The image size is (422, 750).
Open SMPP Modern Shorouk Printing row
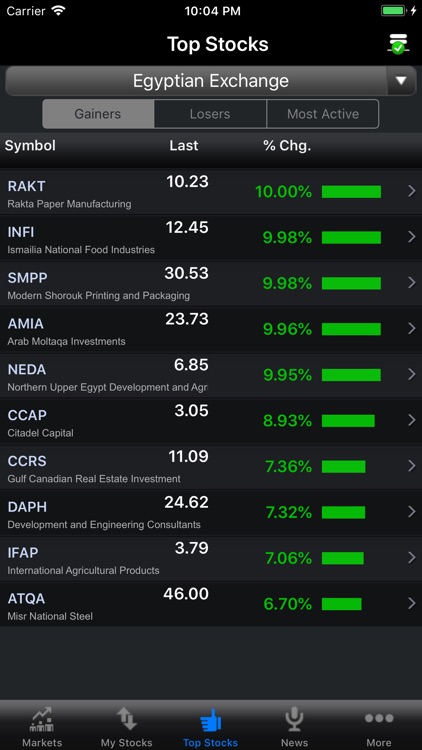pos(211,283)
